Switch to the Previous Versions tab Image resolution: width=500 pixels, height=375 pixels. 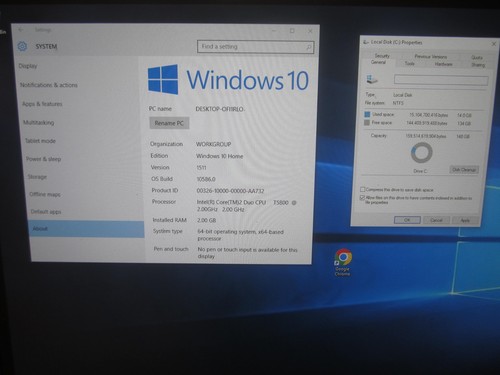click(x=431, y=56)
